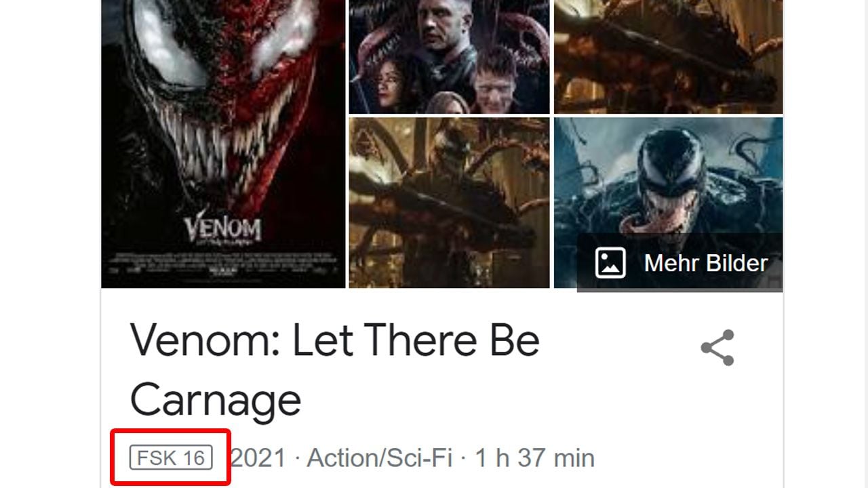Open the bottom middle Carnage tentacles image
Viewport: 868px width, 488px height.
pyautogui.click(x=449, y=203)
